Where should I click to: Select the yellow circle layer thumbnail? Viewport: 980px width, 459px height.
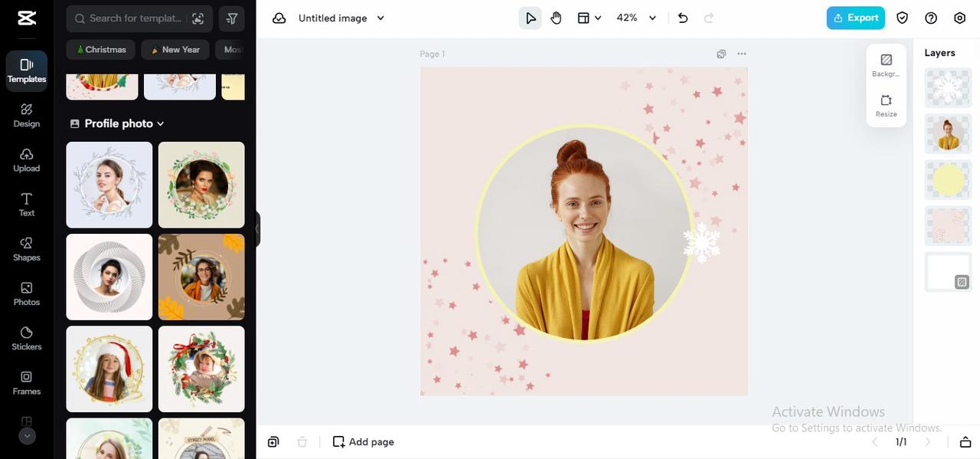click(x=948, y=180)
